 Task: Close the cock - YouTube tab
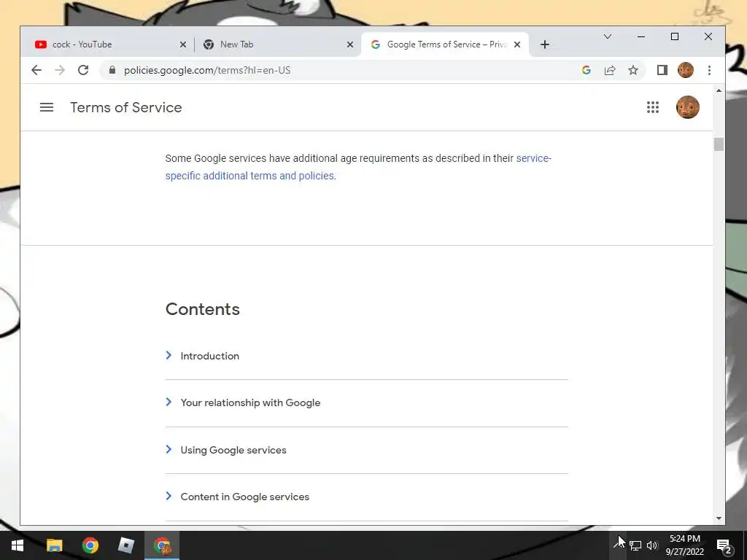183,44
